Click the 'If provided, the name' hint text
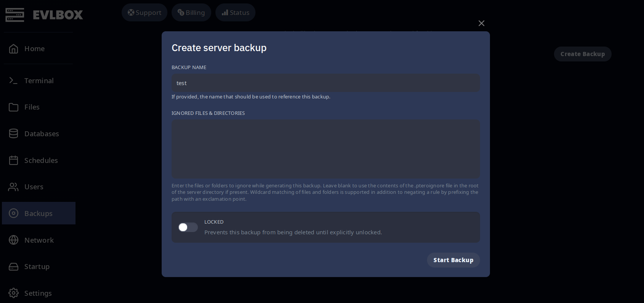Viewport: 644px width, 303px height. point(251,97)
